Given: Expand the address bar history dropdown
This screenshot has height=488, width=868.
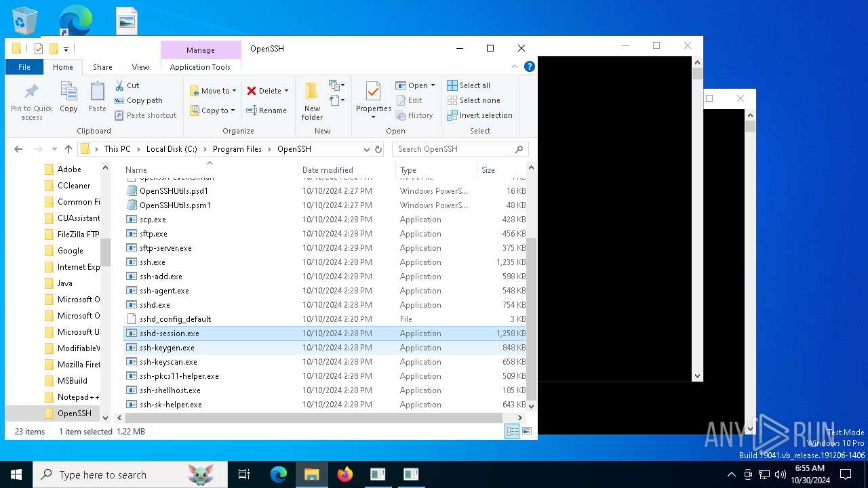Looking at the screenshot, I should tap(367, 149).
